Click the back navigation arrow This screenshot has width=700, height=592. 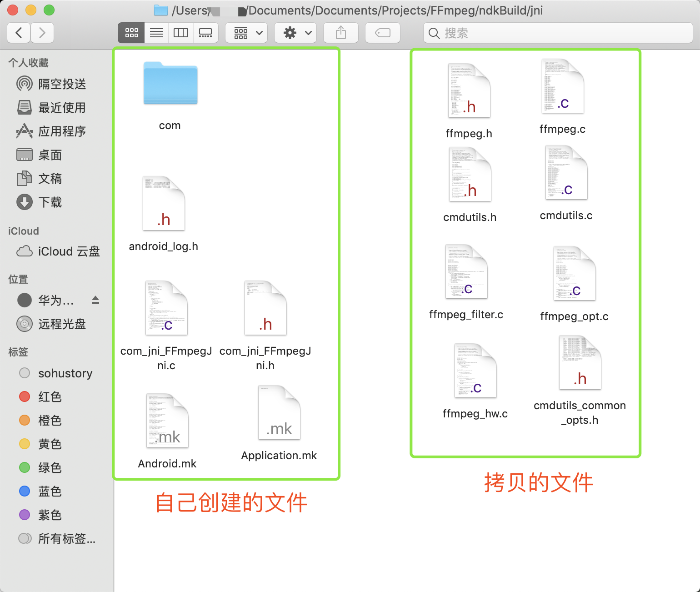18,33
